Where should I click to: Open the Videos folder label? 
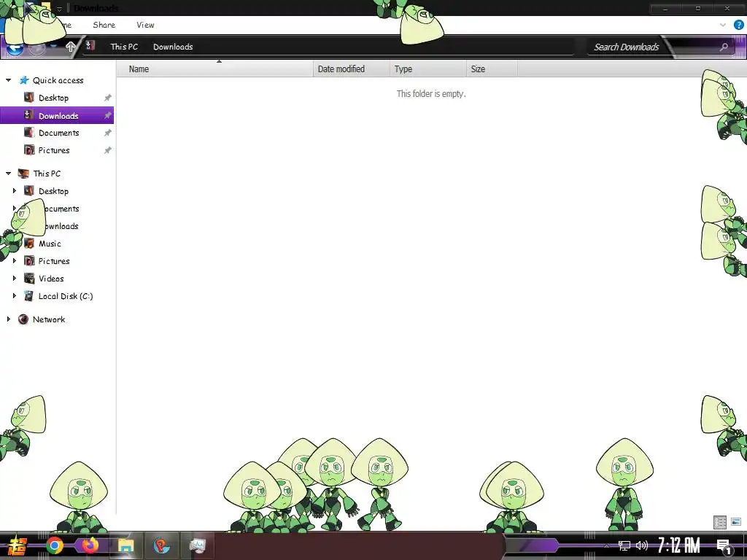pyautogui.click(x=51, y=279)
